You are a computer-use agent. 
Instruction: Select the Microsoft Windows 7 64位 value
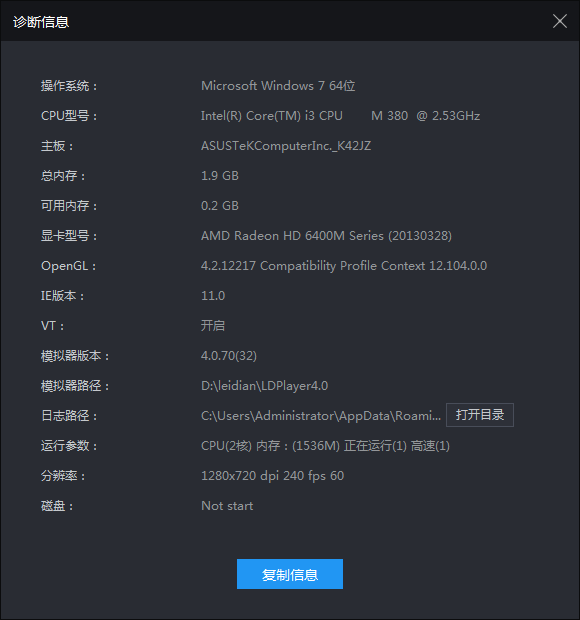pos(278,86)
